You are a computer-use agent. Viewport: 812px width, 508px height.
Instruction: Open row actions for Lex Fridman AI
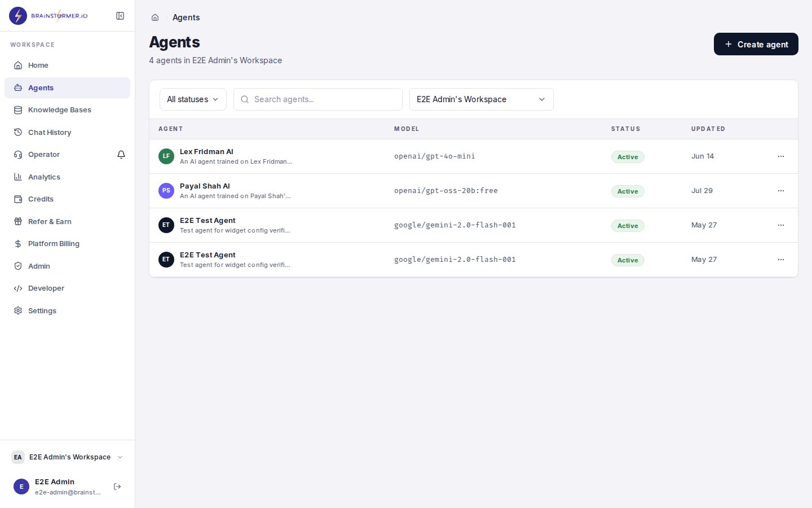[781, 156]
